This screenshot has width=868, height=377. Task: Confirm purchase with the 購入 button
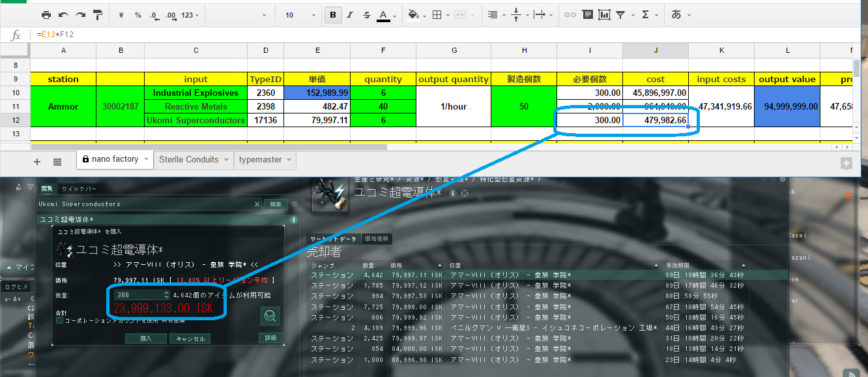click(x=146, y=339)
